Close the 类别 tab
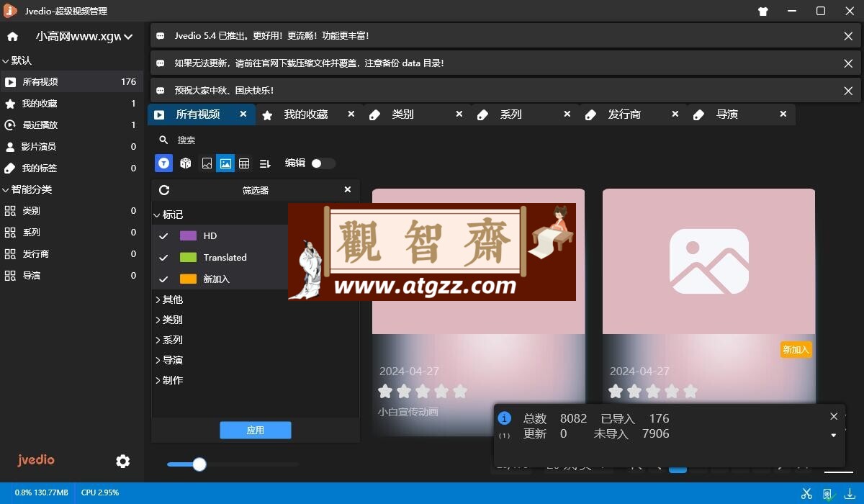The image size is (864, 504). [x=459, y=114]
